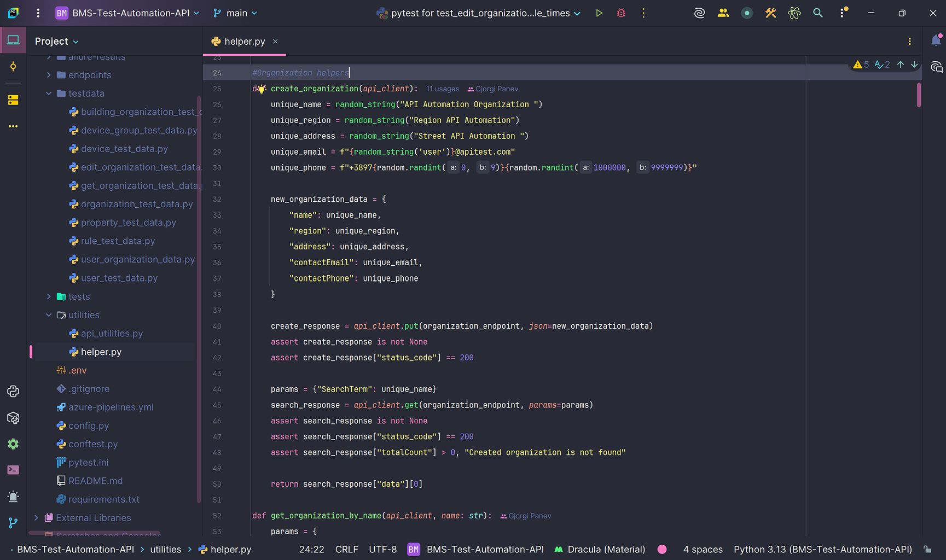Open Search Everywhere via the magnifier icon

tap(818, 13)
